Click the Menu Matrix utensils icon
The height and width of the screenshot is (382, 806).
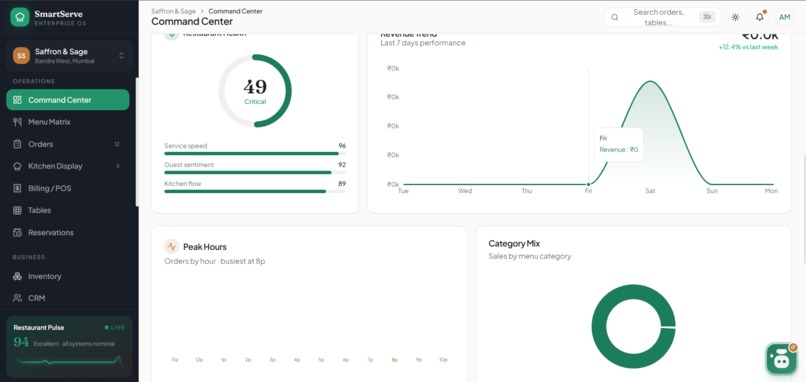pos(17,122)
